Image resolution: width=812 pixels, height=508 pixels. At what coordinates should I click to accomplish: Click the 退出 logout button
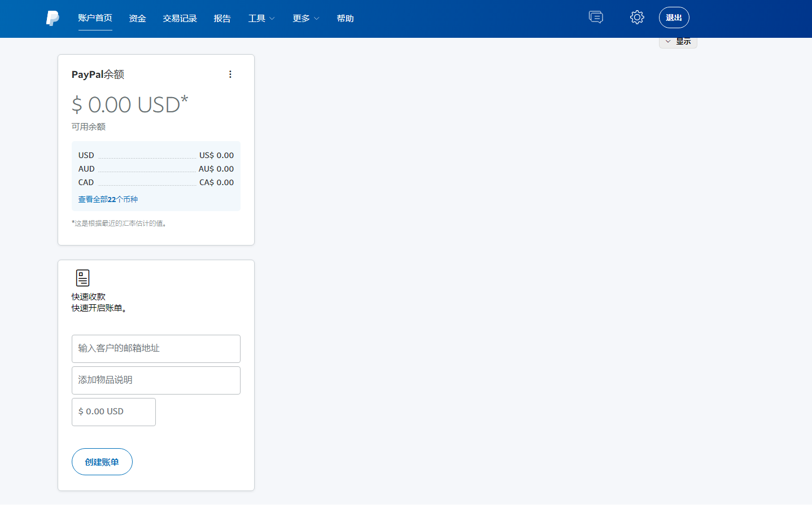pyautogui.click(x=674, y=17)
